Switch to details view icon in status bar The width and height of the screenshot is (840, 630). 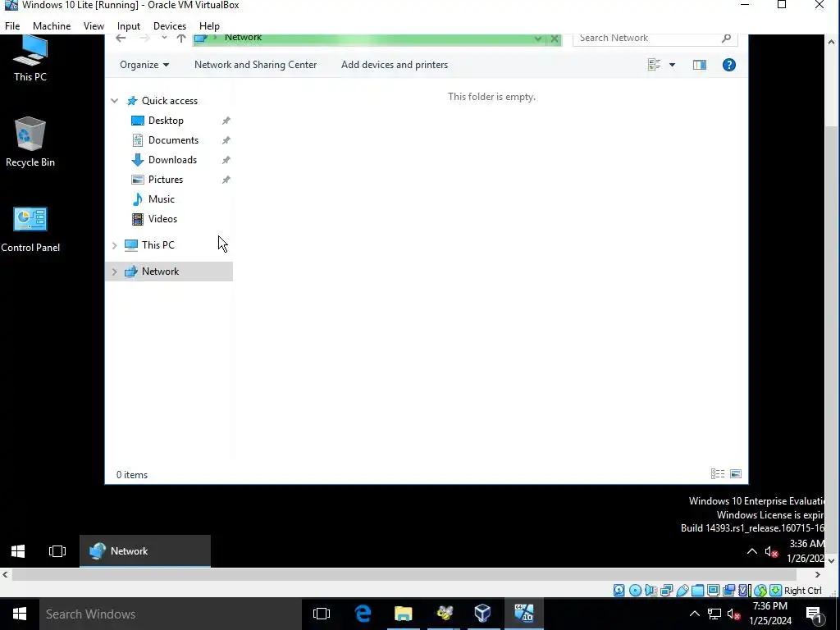[x=717, y=473]
